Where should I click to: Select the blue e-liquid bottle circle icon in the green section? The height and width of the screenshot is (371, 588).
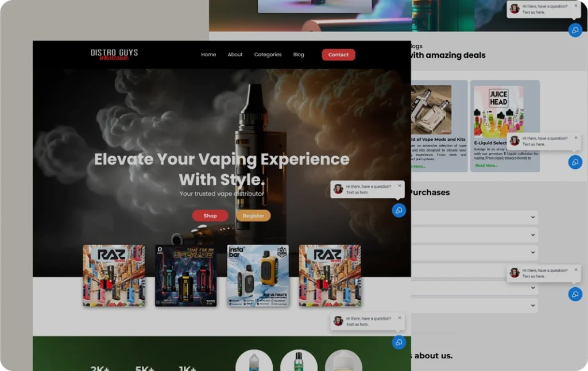[254, 362]
